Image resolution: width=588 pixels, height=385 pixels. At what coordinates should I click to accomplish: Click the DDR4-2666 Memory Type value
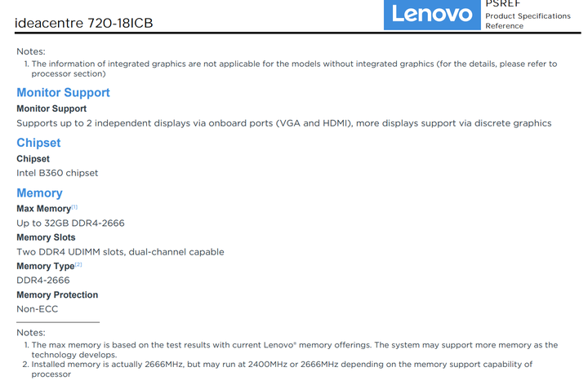tap(43, 281)
